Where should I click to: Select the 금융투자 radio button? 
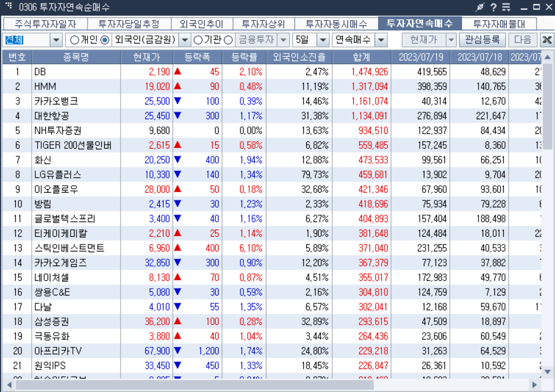point(229,40)
